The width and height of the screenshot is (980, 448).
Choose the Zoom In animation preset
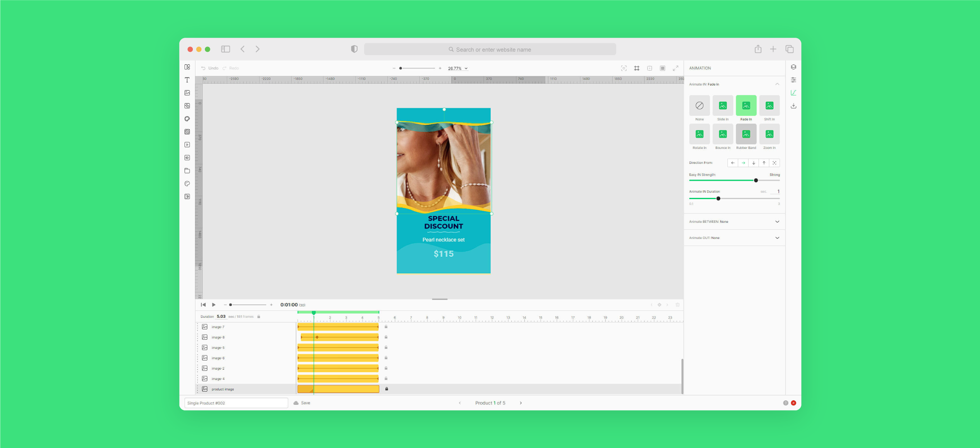pos(769,135)
